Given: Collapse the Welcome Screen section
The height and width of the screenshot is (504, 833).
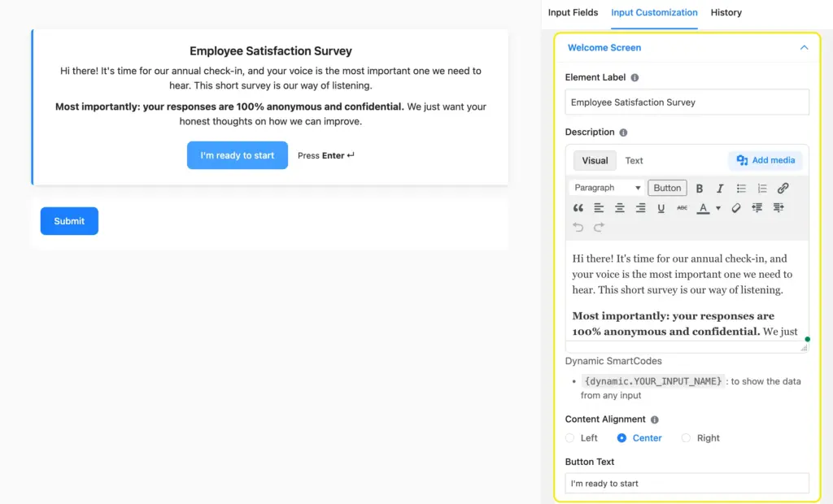Looking at the screenshot, I should [x=804, y=48].
